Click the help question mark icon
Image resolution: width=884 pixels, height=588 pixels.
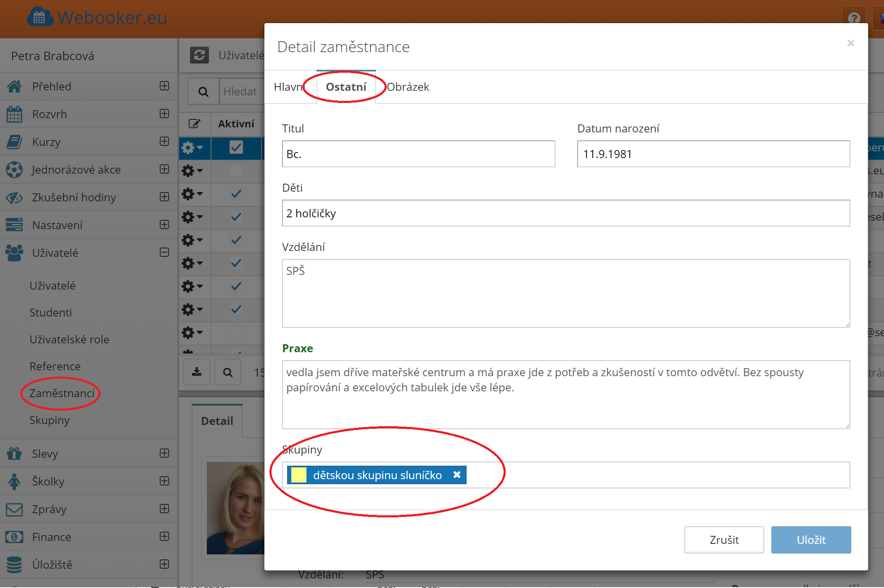[x=853, y=18]
